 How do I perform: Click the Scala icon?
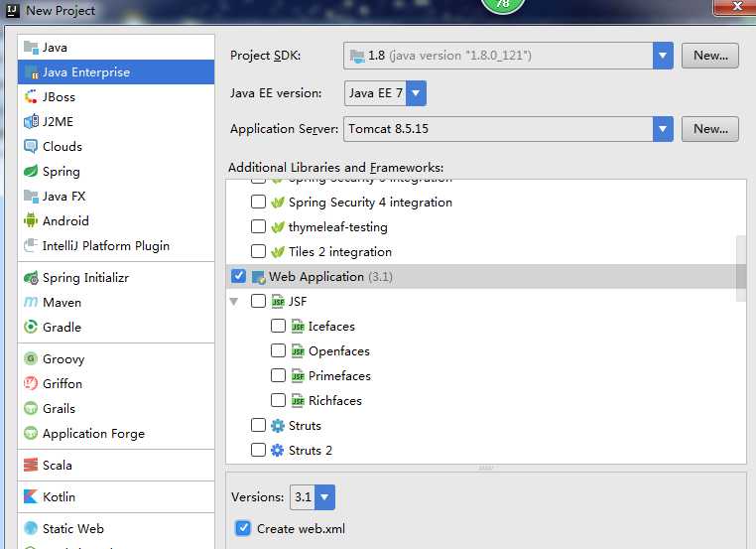31,465
